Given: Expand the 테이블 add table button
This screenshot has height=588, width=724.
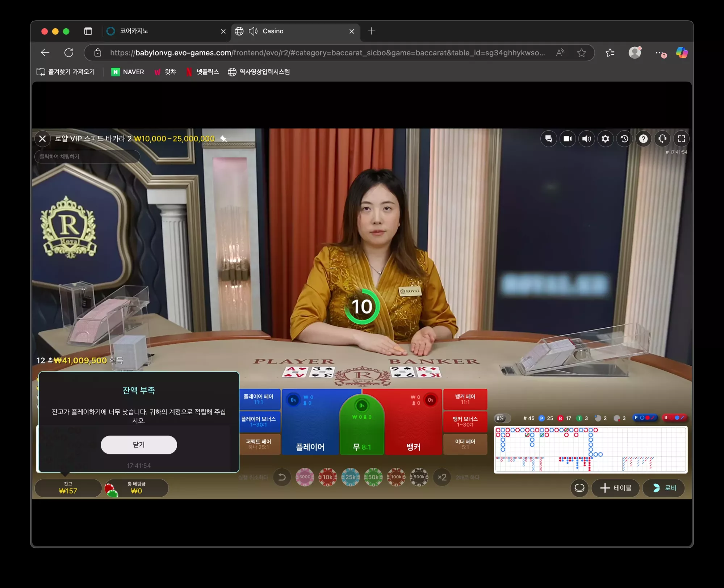Looking at the screenshot, I should 615,488.
